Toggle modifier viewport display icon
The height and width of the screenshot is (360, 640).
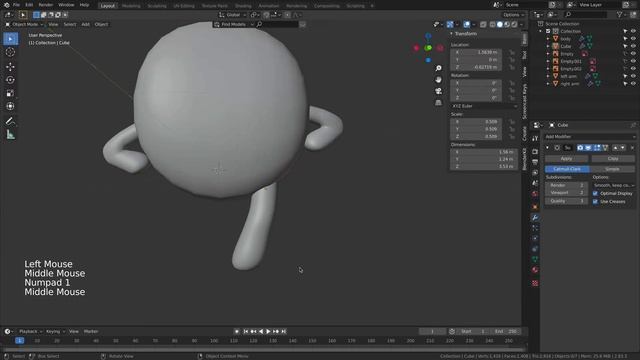588,148
